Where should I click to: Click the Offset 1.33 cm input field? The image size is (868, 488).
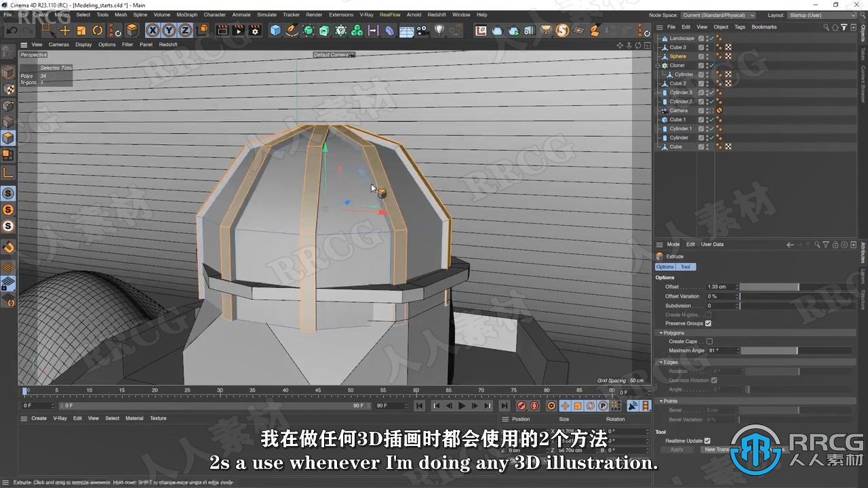722,287
